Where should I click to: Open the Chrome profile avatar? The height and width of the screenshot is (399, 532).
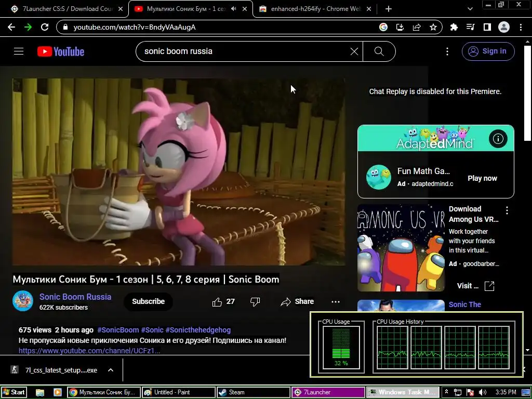504,27
